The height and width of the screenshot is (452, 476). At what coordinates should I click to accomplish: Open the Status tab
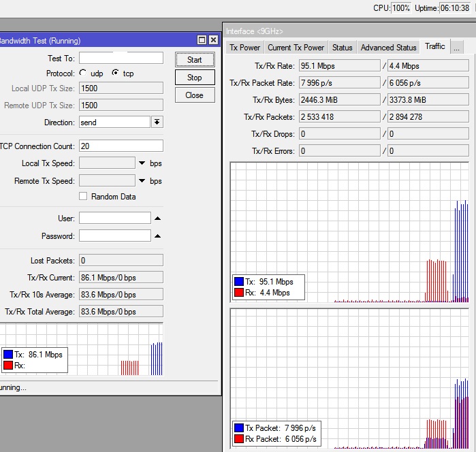[342, 48]
